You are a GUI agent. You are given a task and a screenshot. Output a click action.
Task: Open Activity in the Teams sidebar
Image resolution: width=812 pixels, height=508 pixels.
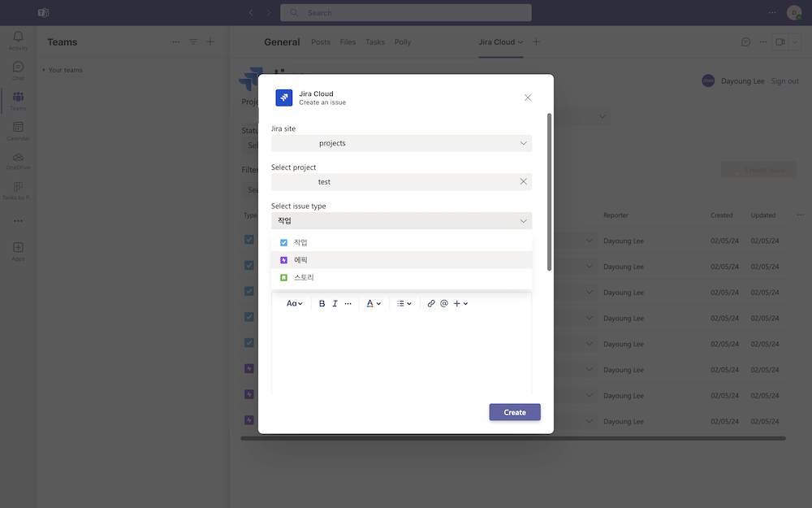18,41
